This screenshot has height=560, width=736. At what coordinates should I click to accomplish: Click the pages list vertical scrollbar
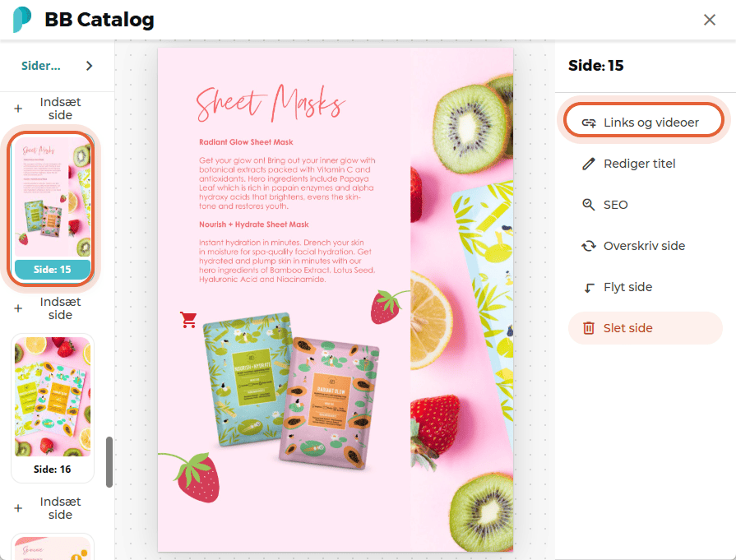pos(109,462)
